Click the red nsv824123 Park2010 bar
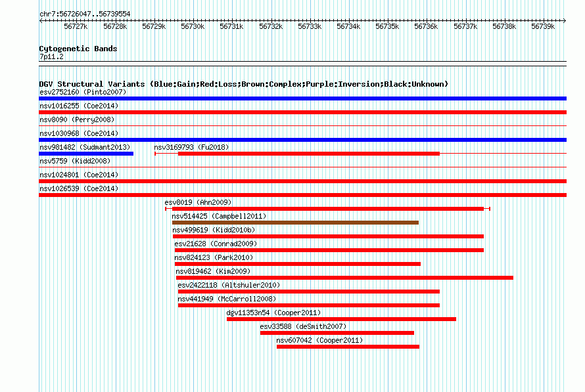585x392 pixels. coord(298,264)
